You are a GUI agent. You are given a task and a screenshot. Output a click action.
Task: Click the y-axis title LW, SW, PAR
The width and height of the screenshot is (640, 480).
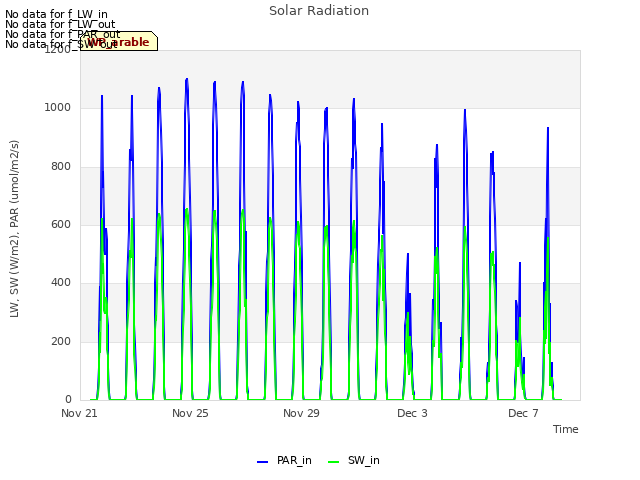(x=14, y=229)
